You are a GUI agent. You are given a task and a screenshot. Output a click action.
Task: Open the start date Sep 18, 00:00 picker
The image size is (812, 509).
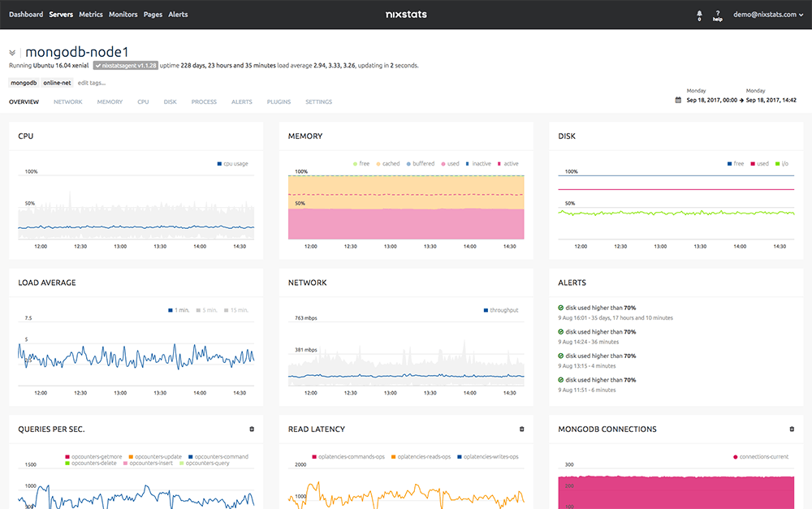pos(711,101)
